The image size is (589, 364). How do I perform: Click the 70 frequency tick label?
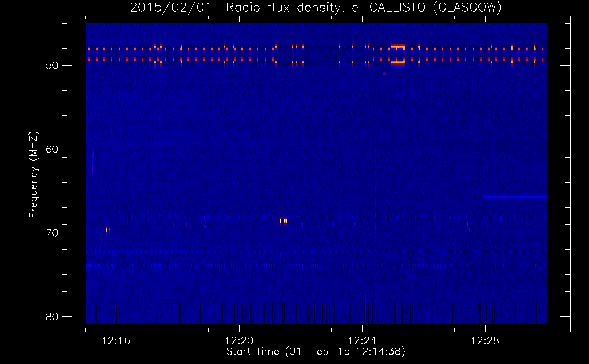click(x=52, y=233)
